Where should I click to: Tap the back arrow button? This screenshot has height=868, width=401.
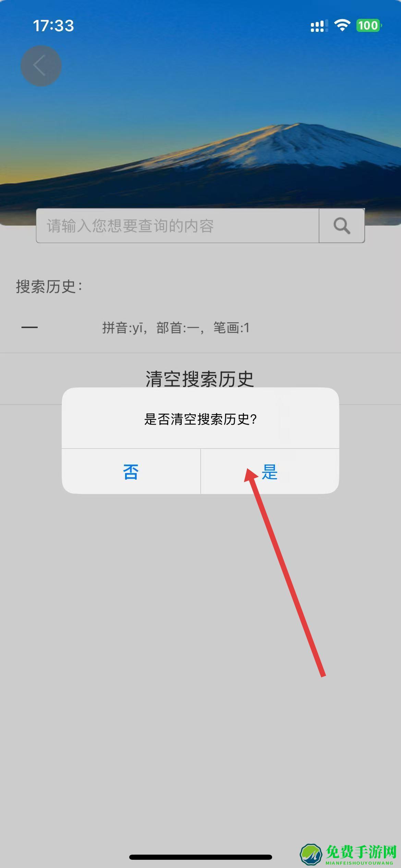coord(41,65)
